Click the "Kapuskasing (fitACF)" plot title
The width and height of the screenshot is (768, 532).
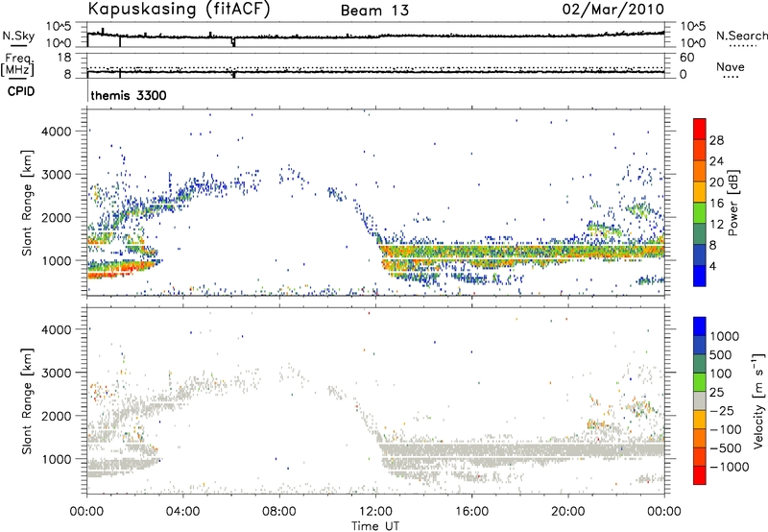(x=179, y=9)
